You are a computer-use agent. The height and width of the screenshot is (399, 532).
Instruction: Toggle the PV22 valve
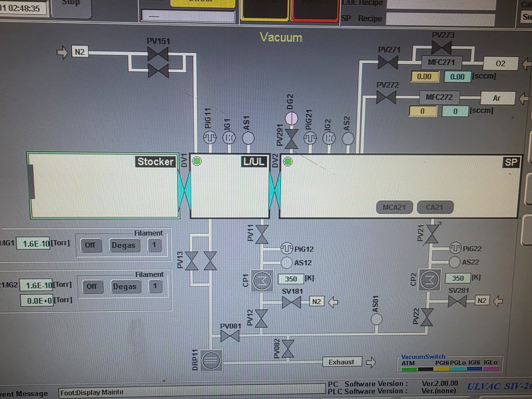(427, 317)
